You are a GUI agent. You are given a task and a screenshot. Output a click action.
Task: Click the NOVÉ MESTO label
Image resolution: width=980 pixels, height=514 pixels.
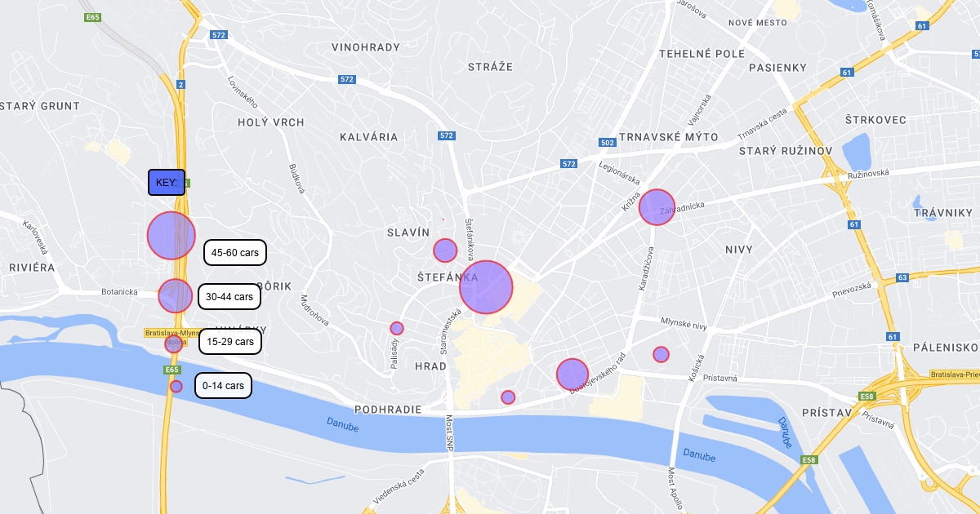pos(758,23)
